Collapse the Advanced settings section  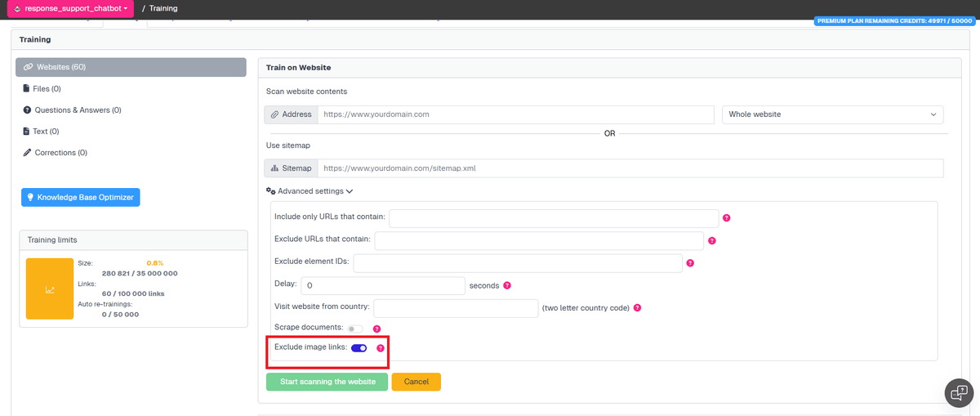point(310,190)
